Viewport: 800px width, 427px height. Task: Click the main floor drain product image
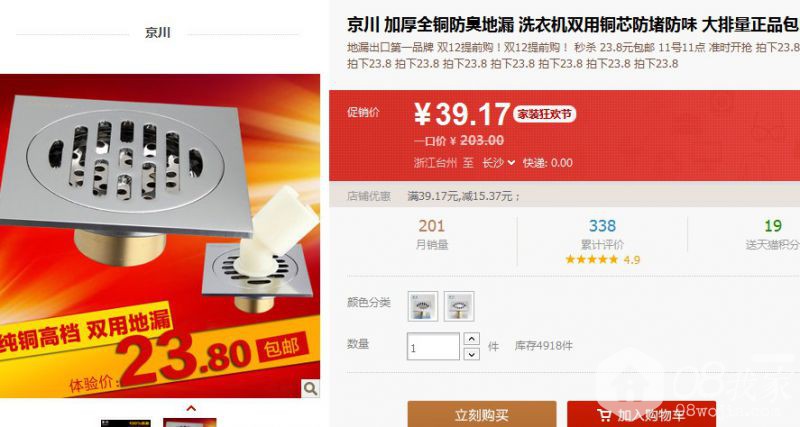point(160,236)
